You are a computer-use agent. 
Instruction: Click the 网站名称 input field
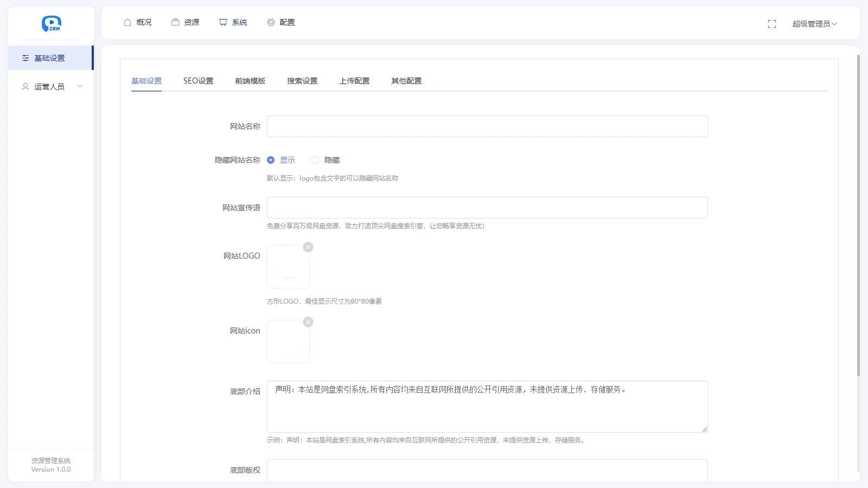pyautogui.click(x=487, y=126)
